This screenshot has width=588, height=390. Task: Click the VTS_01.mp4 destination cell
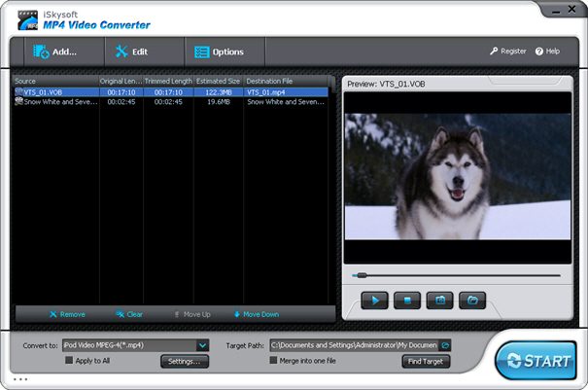tap(286, 92)
